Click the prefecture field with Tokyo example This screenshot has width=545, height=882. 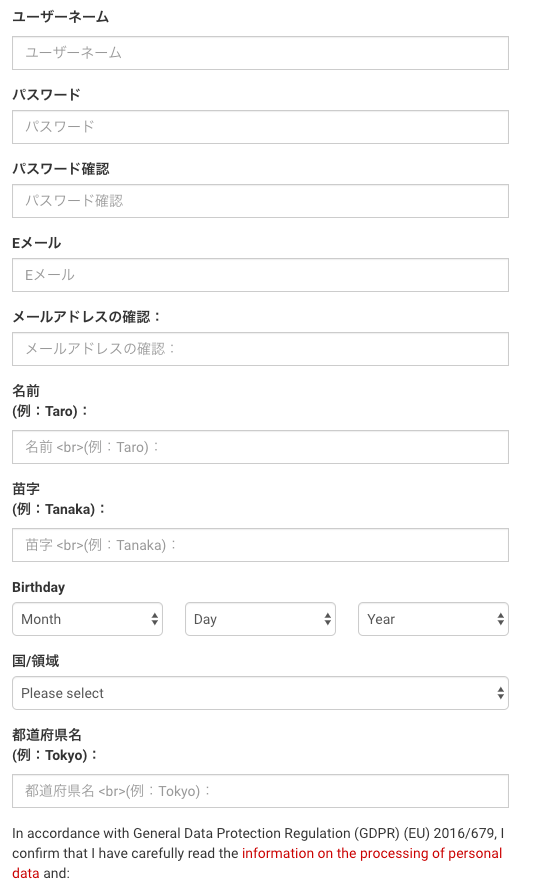click(x=260, y=791)
